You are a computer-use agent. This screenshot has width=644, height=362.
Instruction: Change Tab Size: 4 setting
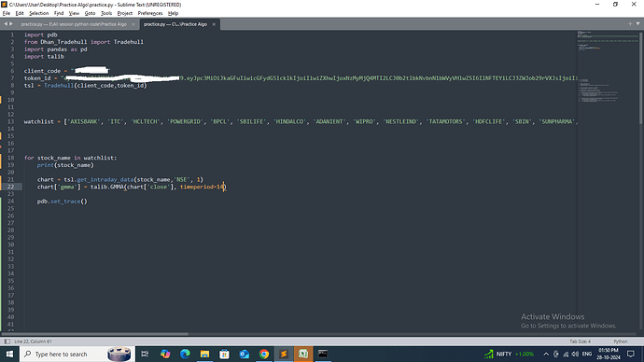(x=580, y=341)
